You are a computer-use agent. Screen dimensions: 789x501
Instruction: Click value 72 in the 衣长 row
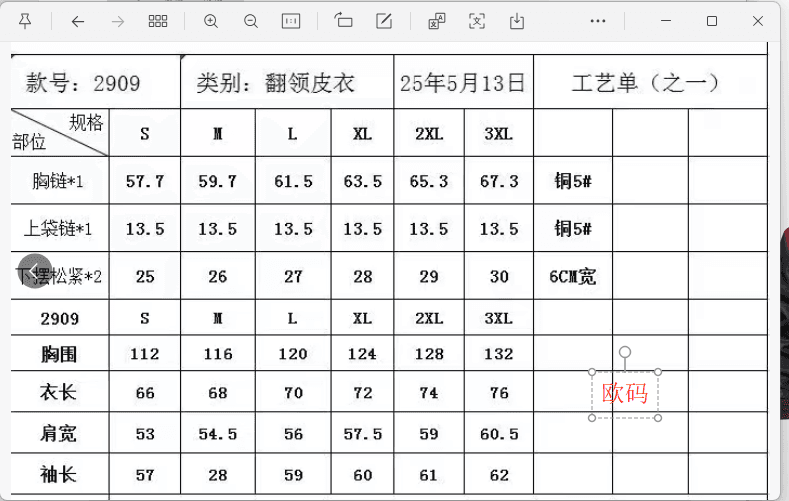click(363, 393)
